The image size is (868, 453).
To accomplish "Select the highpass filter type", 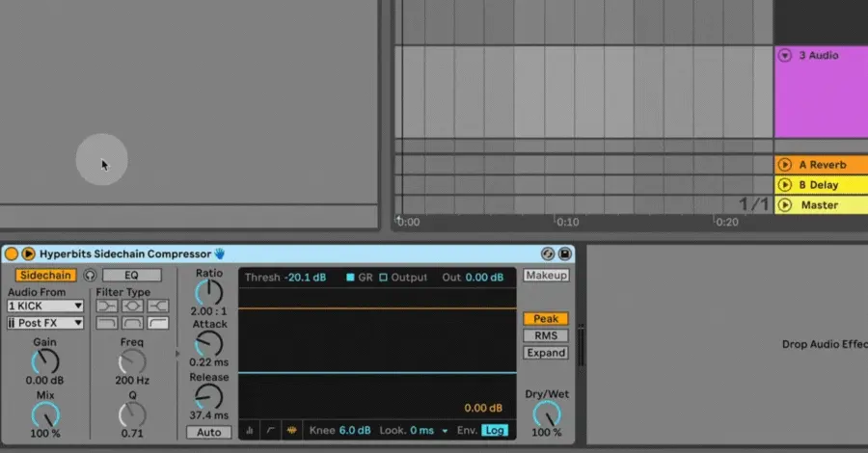I will point(158,323).
